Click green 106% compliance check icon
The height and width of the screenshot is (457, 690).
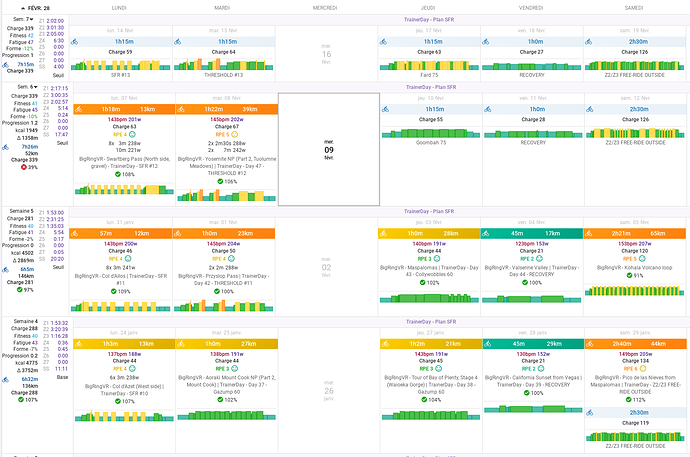click(220, 181)
